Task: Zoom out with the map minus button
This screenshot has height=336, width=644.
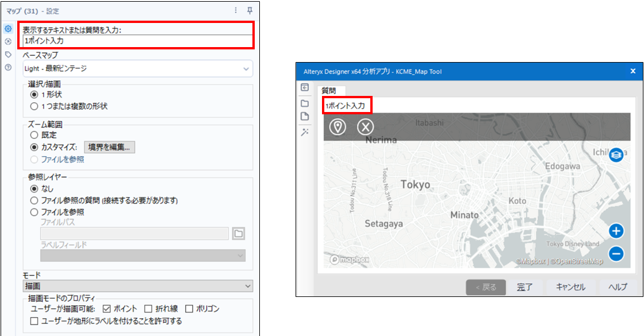Action: [x=616, y=253]
